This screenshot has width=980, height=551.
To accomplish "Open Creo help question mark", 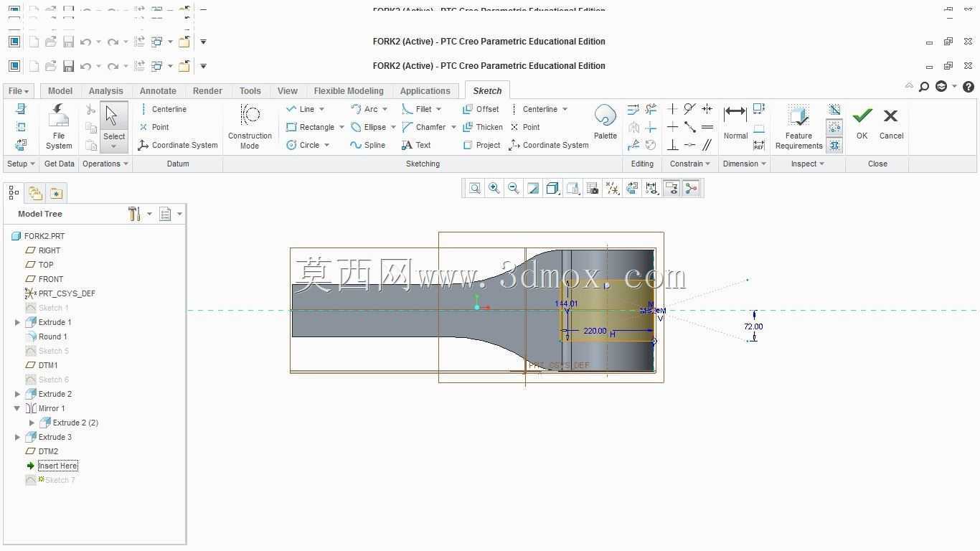I will 969,87.
